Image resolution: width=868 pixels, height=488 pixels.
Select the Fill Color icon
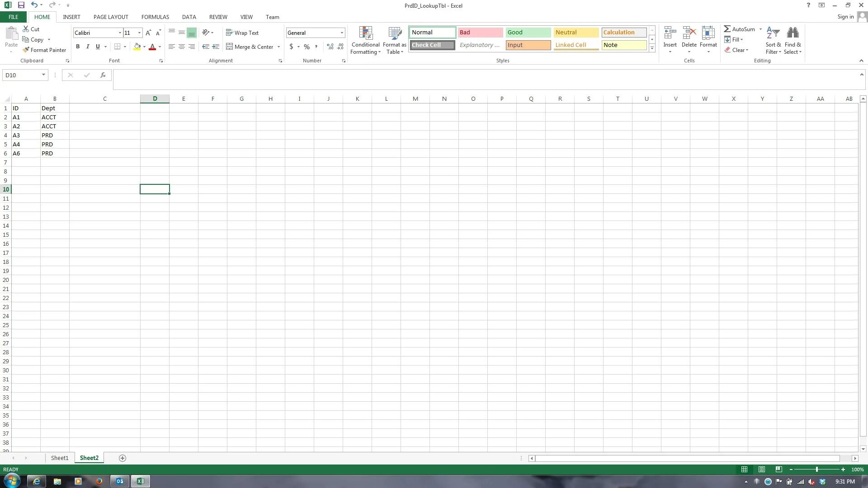(136, 47)
